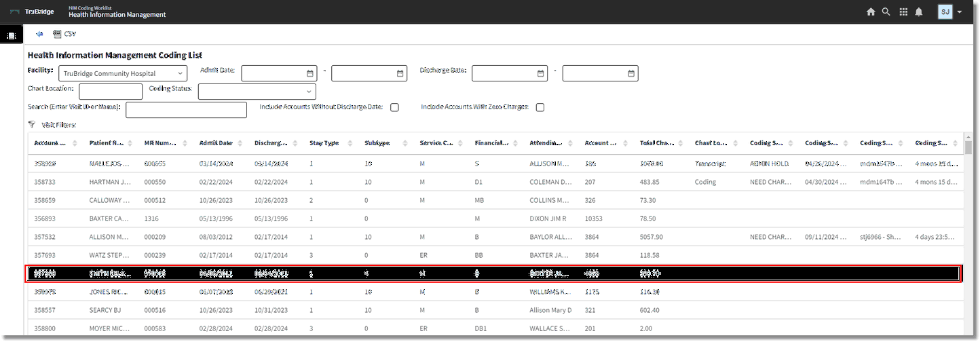This screenshot has height=342, width=980.
Task: Open the Visit Filters funnel icon
Action: [x=32, y=124]
